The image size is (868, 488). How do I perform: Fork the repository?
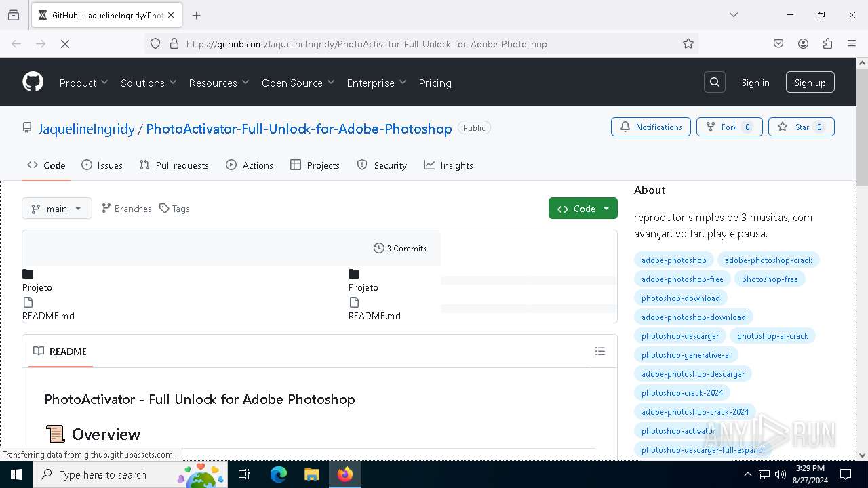click(x=730, y=127)
